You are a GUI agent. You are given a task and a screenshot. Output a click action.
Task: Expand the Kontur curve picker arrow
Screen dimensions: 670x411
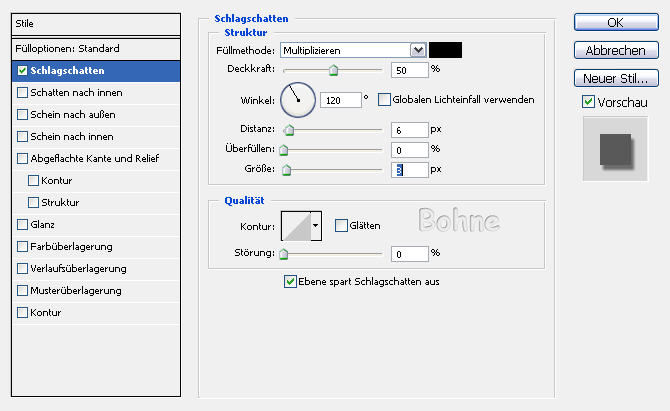click(317, 226)
